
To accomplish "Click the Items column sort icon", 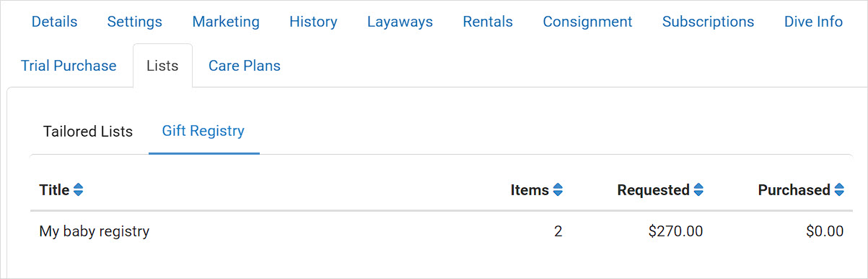I will [558, 190].
